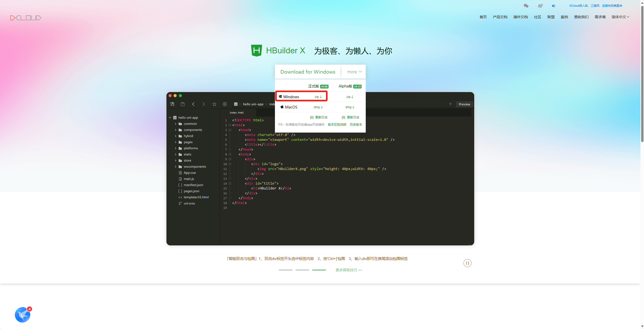Click the speaker announcement icon
The width and height of the screenshot is (644, 329).
tap(553, 6)
